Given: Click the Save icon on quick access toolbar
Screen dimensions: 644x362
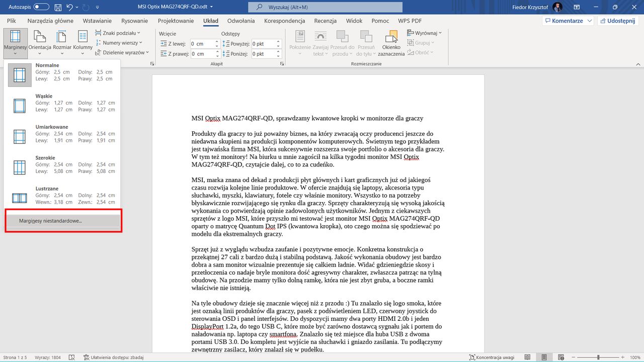Looking at the screenshot, I should point(58,7).
